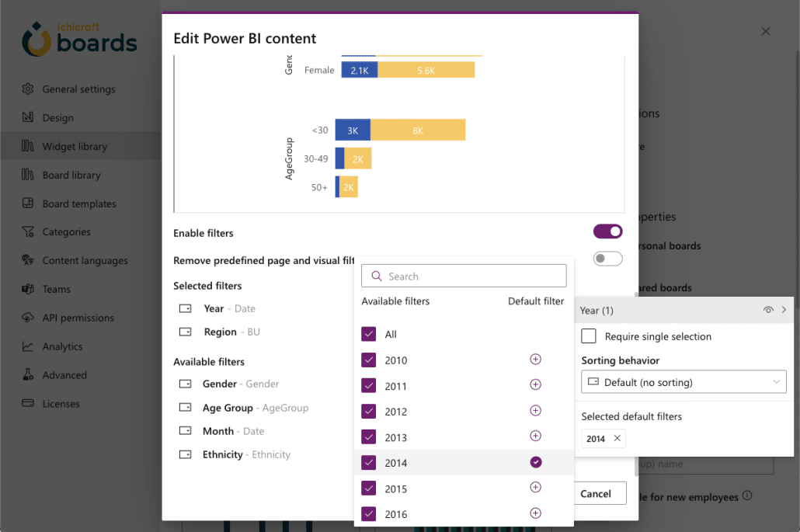Click the Analytics sidebar icon
800x532 pixels.
[x=29, y=346]
